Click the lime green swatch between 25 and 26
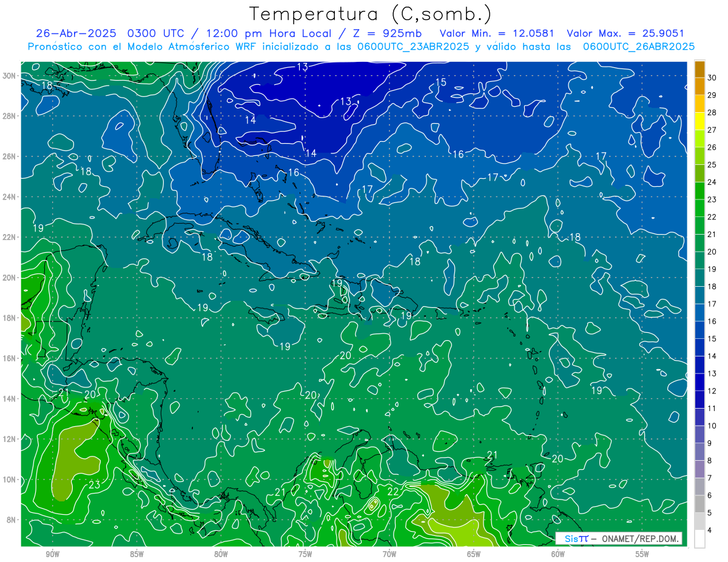Viewport: 728px width, 562px height. (x=699, y=156)
